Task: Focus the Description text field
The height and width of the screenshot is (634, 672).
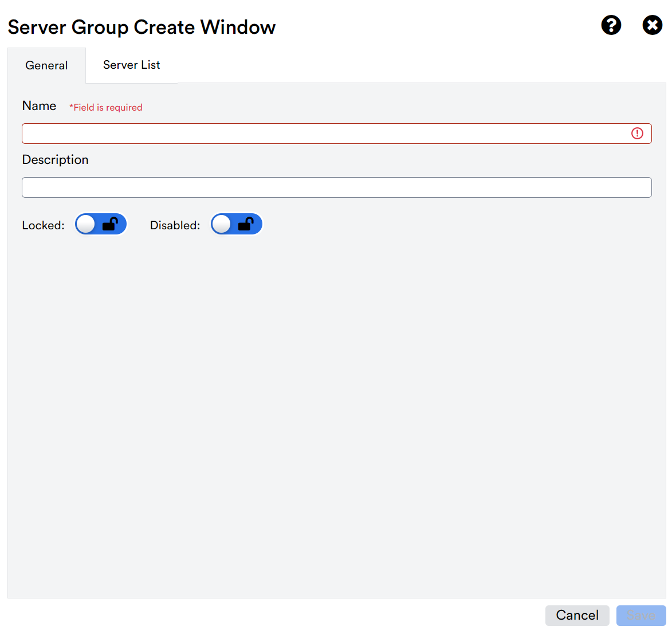Action: pos(336,187)
